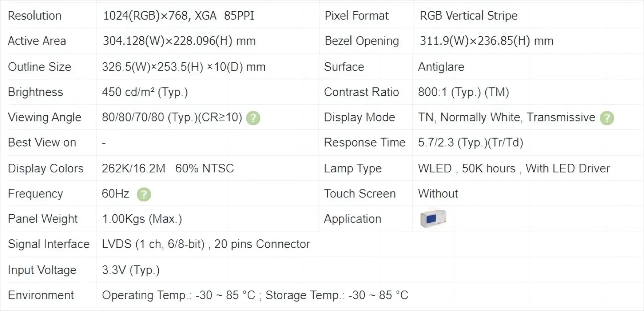Viewport: 644px width, 311px height.
Task: Click the Antiglare surface value
Action: tap(441, 67)
